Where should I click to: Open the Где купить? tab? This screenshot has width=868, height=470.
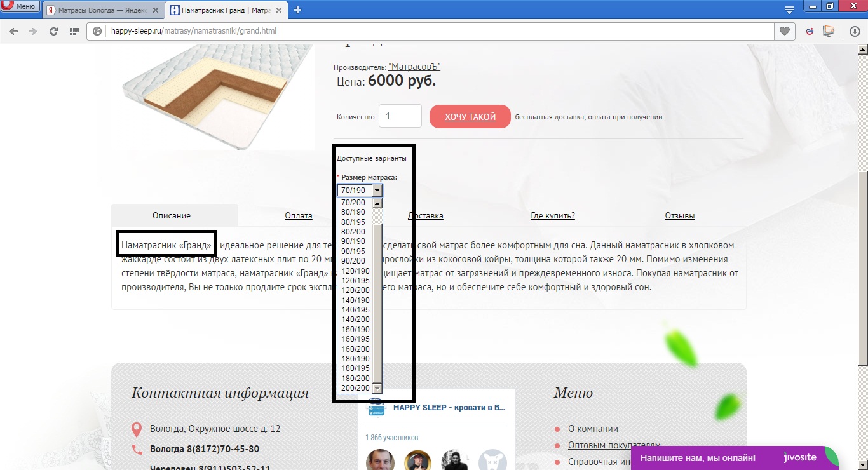click(553, 216)
